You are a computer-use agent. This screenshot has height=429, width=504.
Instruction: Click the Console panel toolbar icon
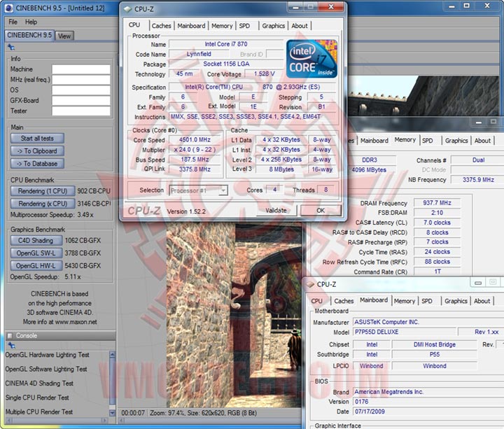point(12,345)
